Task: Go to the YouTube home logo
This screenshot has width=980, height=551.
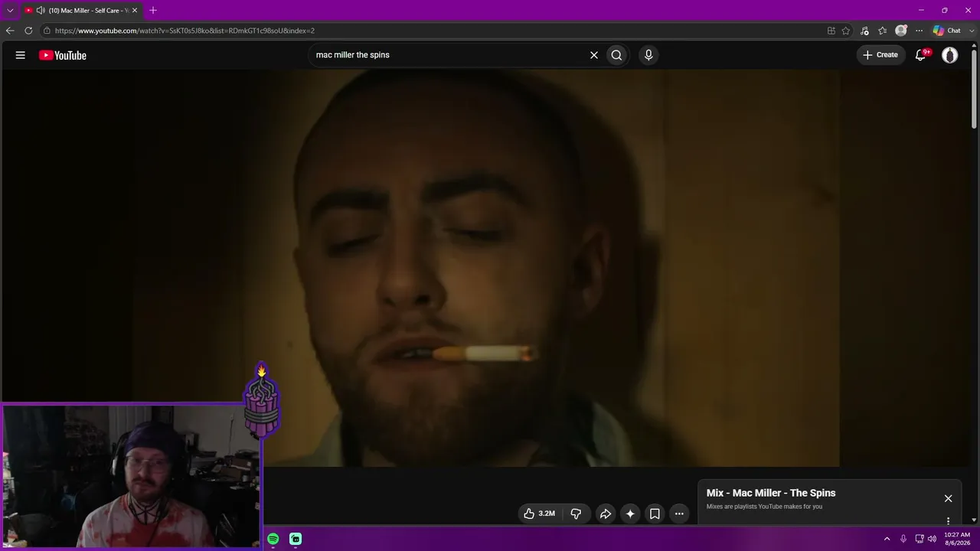Action: tap(63, 55)
